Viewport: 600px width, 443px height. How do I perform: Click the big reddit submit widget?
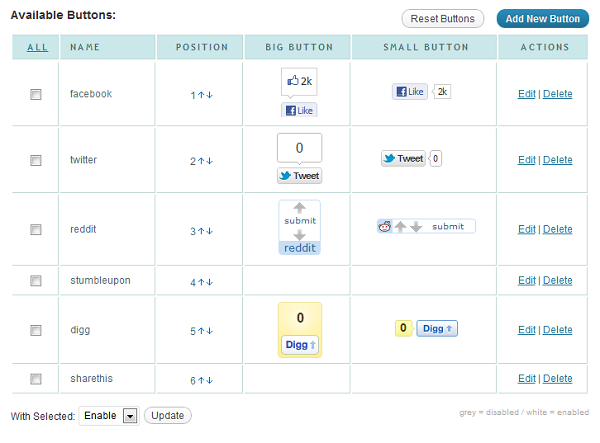point(300,227)
